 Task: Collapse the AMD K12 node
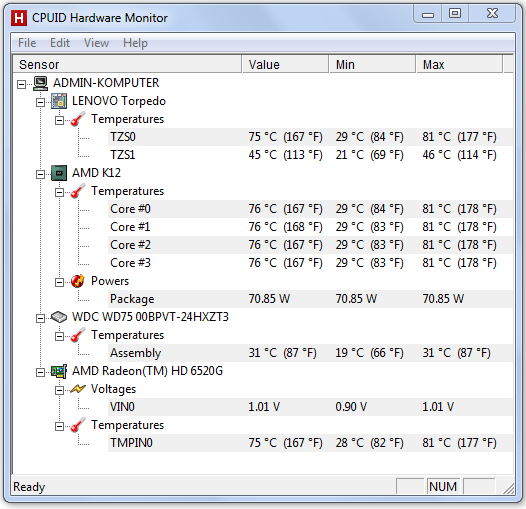point(40,174)
